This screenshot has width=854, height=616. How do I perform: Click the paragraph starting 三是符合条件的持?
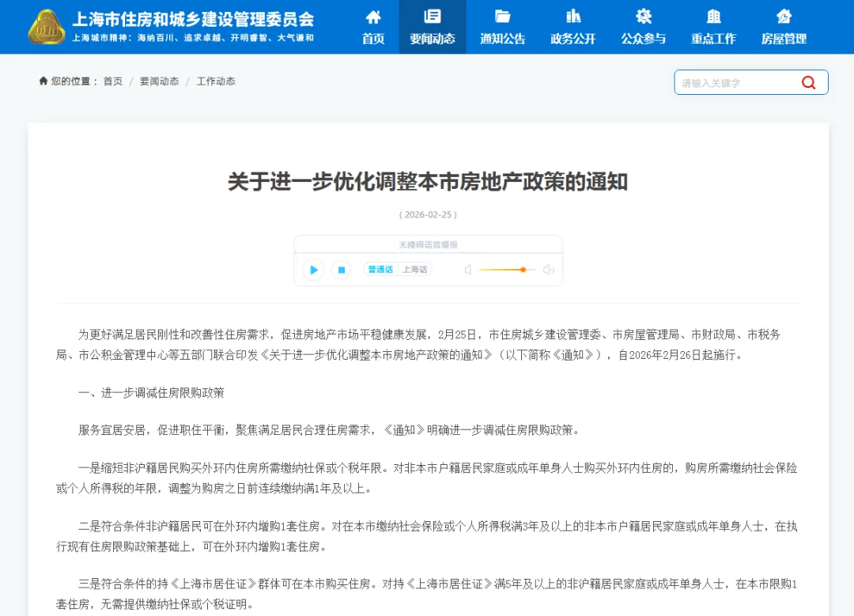click(x=427, y=594)
